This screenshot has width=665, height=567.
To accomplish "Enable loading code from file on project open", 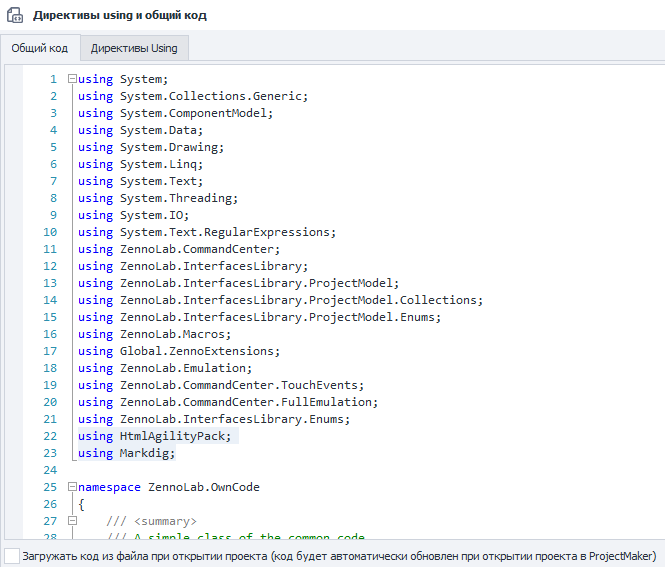I will pyautogui.click(x=12, y=556).
